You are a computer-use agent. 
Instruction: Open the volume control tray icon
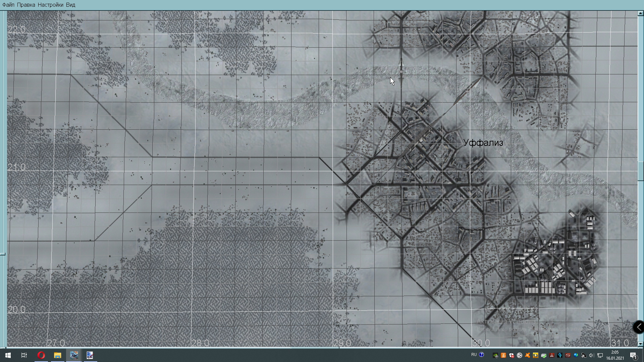(x=591, y=355)
